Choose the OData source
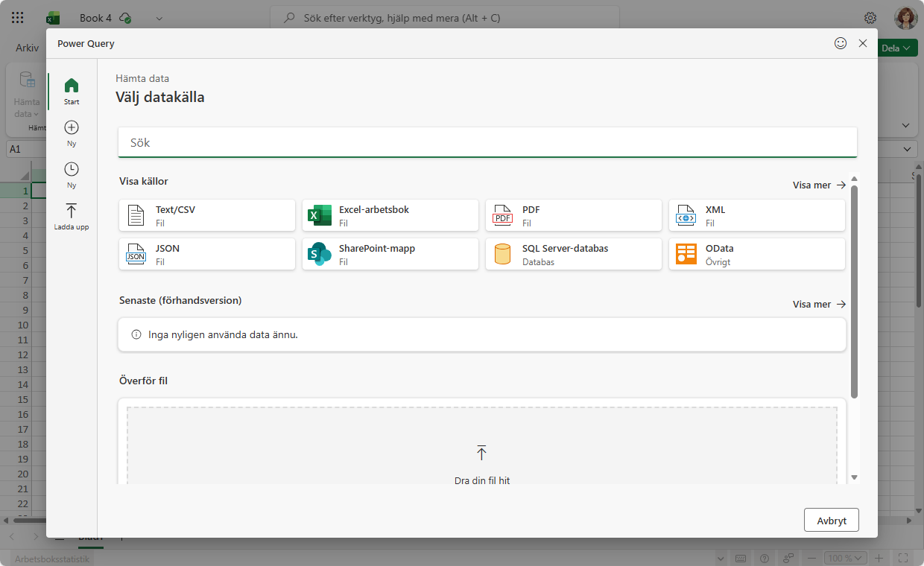This screenshot has width=924, height=566. point(756,255)
